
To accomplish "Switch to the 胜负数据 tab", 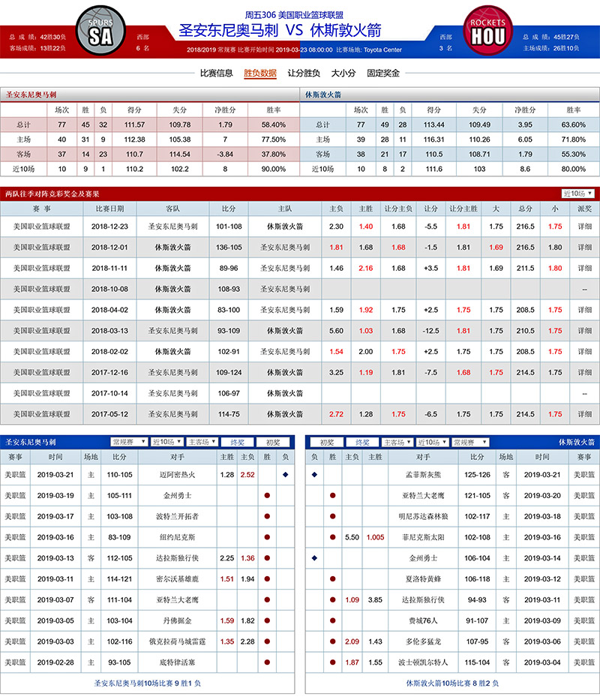I will pos(260,74).
